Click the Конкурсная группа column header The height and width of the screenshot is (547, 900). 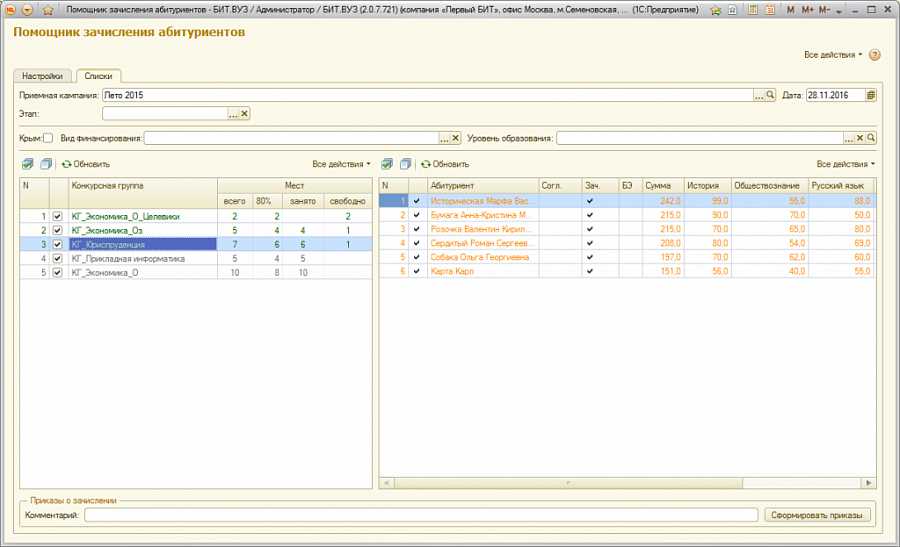[x=143, y=193]
